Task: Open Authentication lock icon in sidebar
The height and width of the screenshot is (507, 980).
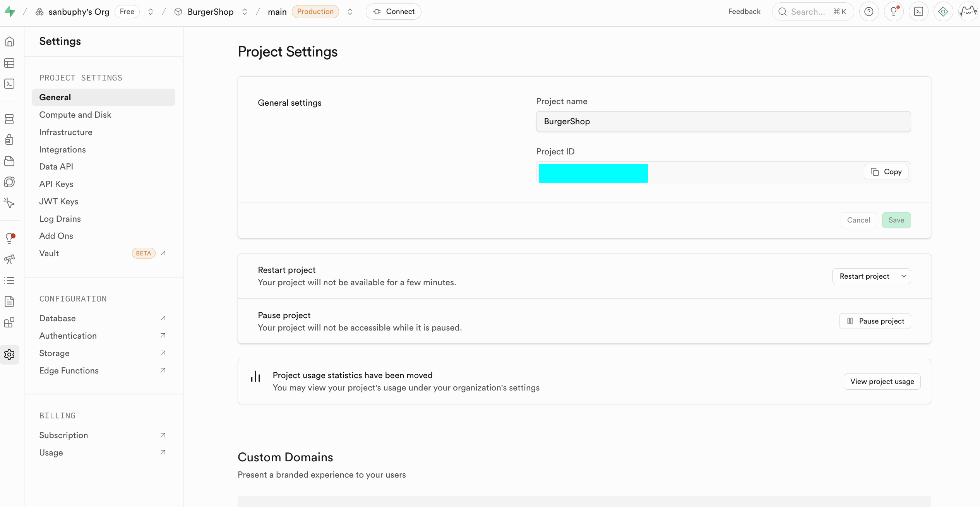Action: click(9, 140)
